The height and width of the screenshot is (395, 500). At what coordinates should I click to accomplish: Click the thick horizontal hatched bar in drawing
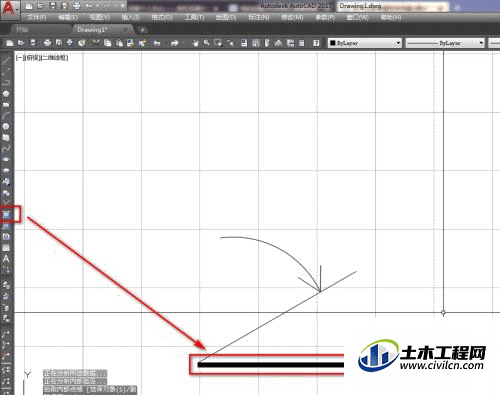coord(271,365)
